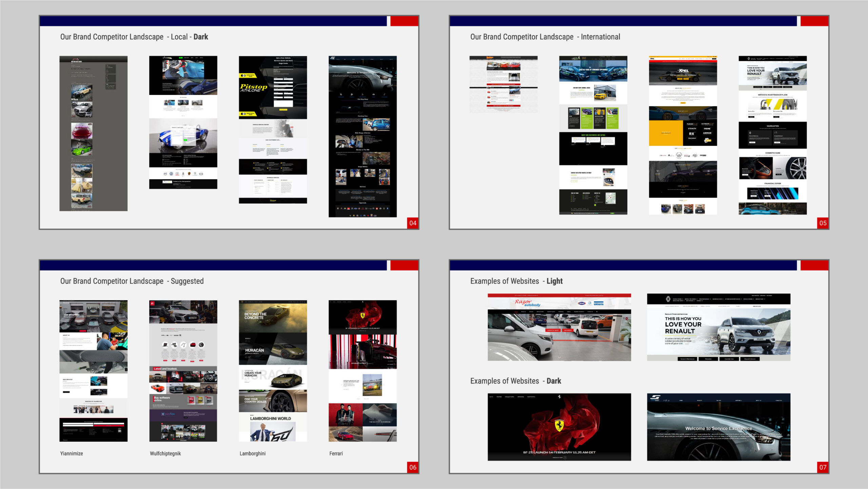Click the red 05 page number badge
The width and height of the screenshot is (868, 489).
[823, 223]
